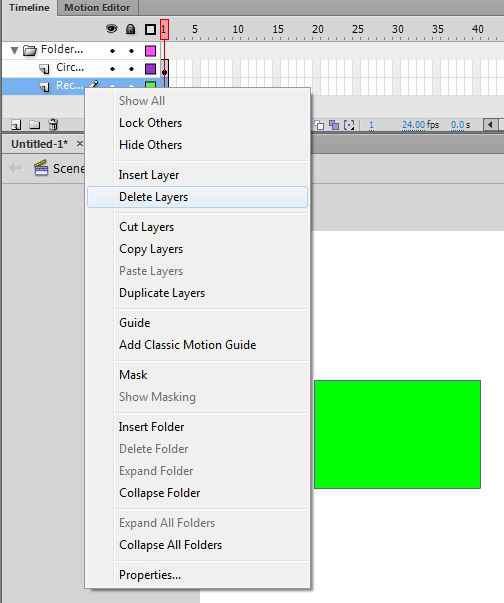Toggle visibility dot of Folder... layer

(112, 51)
